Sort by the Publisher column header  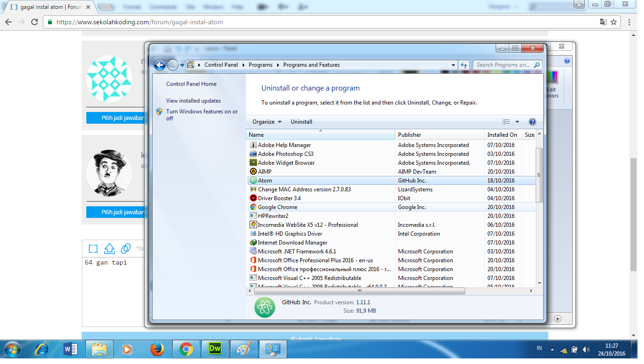(x=440, y=134)
